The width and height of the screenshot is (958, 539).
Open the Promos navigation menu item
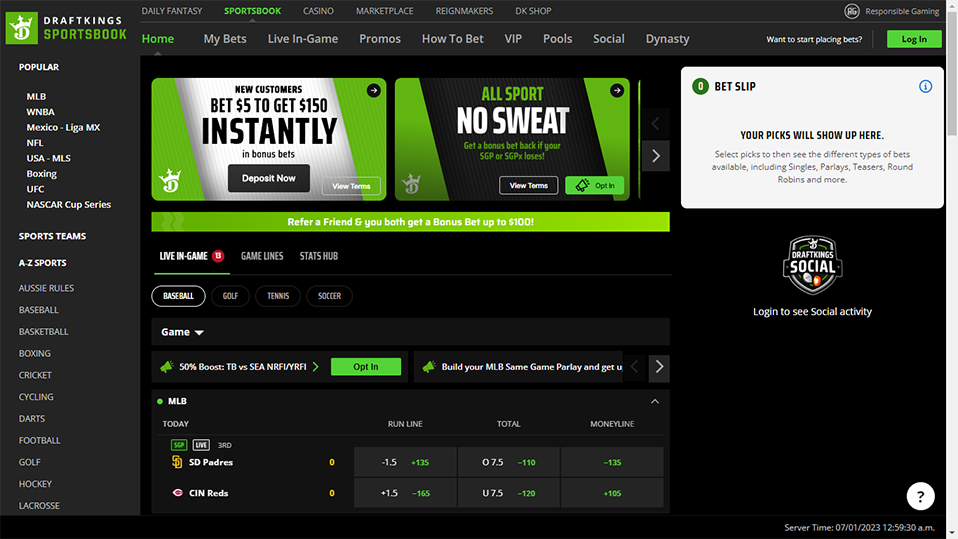[x=380, y=39]
